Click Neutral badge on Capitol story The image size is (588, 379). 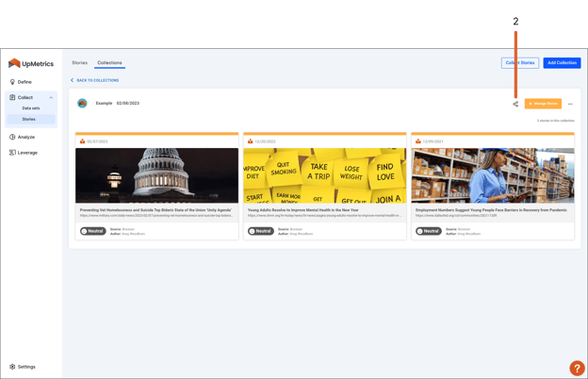93,231
